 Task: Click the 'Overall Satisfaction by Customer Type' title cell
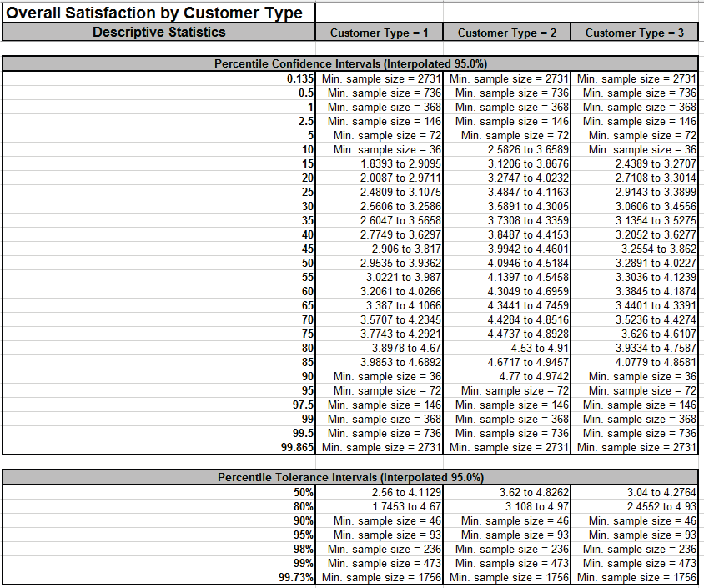(158, 13)
